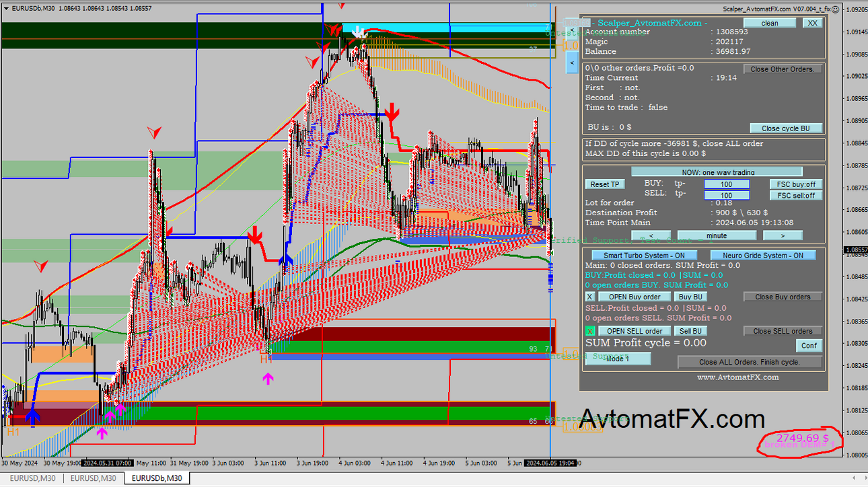Toggle the X box beside OPEN Buy order
868x487 pixels.
(x=590, y=297)
